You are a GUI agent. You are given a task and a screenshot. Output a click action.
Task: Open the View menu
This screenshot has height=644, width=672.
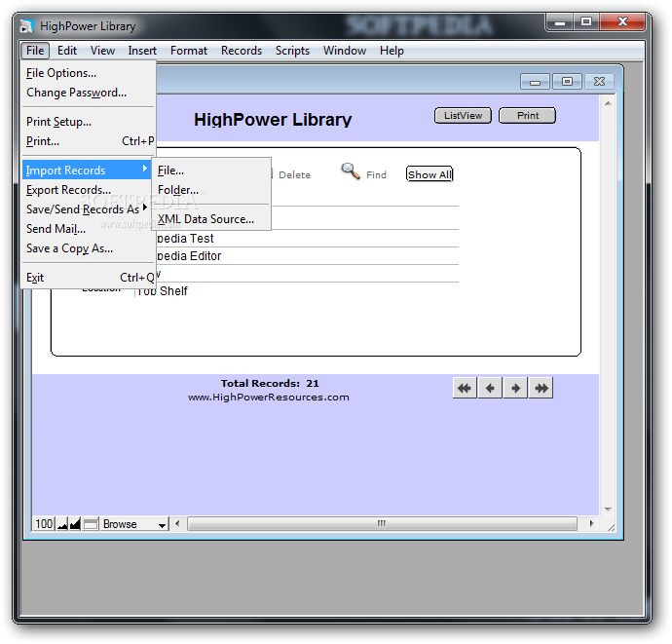(x=102, y=51)
